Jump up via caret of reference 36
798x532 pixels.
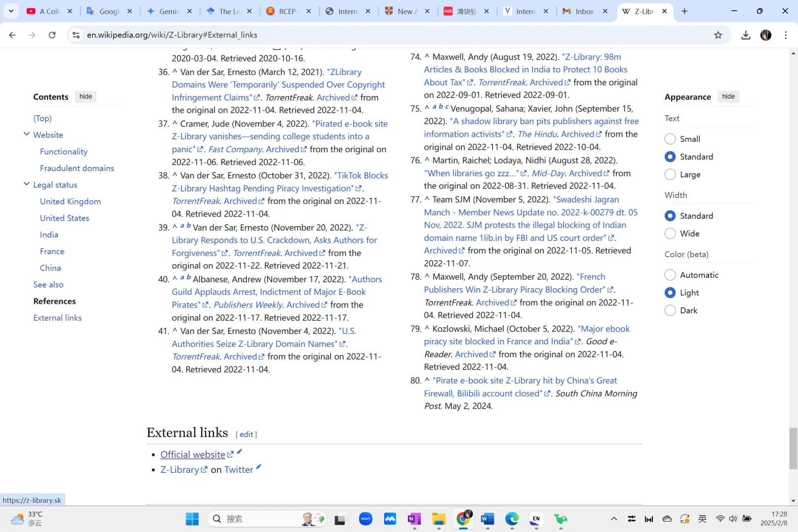(x=175, y=71)
